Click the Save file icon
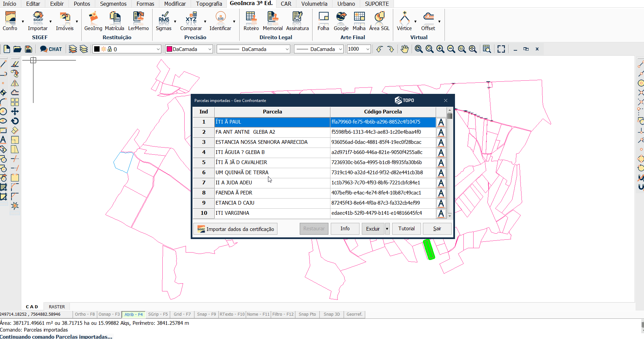The image size is (644, 339). pos(29,49)
